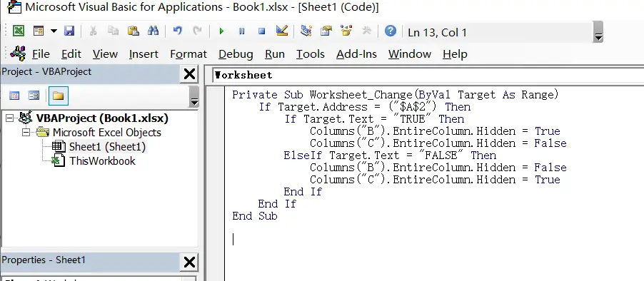
Task: Close the Properties - Sheet1 pane
Action: [189, 262]
